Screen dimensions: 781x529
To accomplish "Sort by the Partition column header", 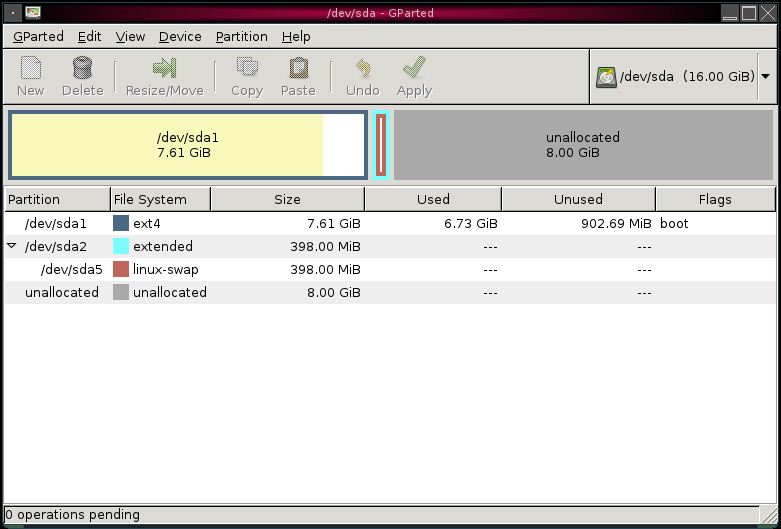I will click(x=57, y=199).
